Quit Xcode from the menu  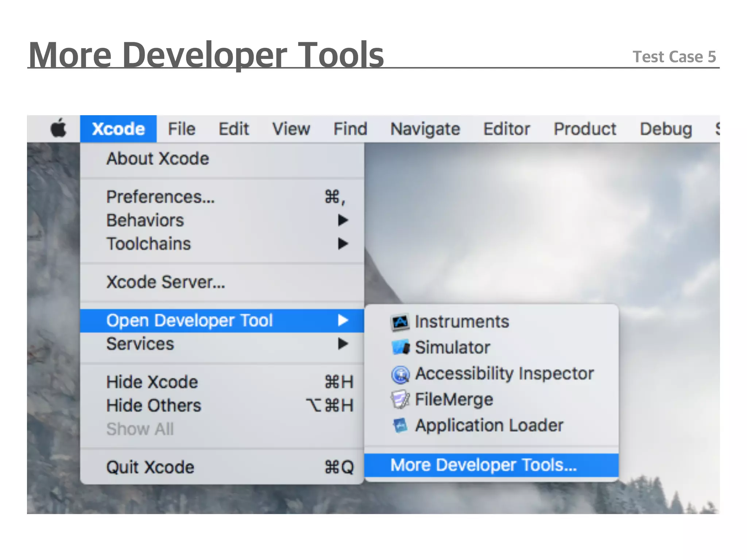pyautogui.click(x=150, y=467)
